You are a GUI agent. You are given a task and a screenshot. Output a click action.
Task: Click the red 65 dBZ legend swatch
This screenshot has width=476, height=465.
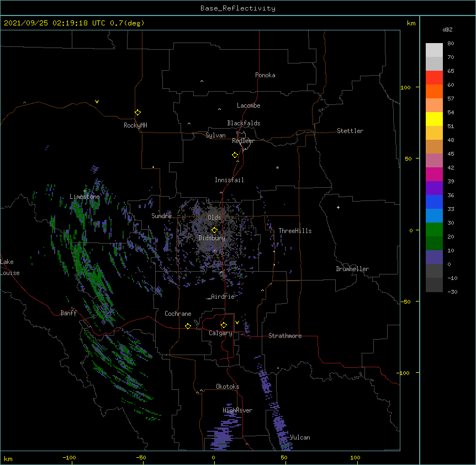click(434, 78)
